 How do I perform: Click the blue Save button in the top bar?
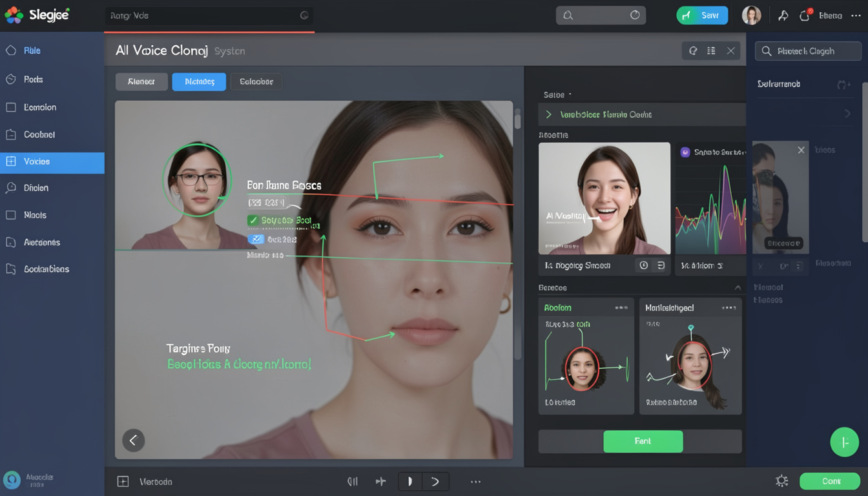[x=702, y=14]
